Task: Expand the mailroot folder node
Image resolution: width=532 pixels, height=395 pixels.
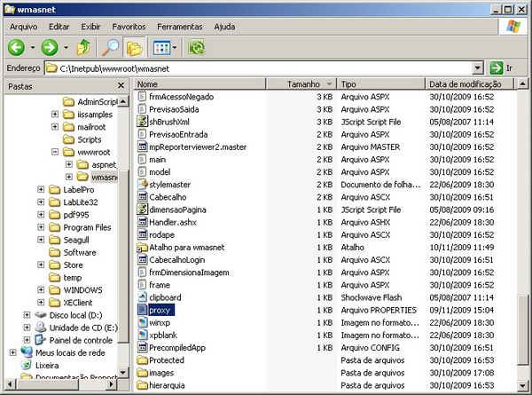Action: 55,127
